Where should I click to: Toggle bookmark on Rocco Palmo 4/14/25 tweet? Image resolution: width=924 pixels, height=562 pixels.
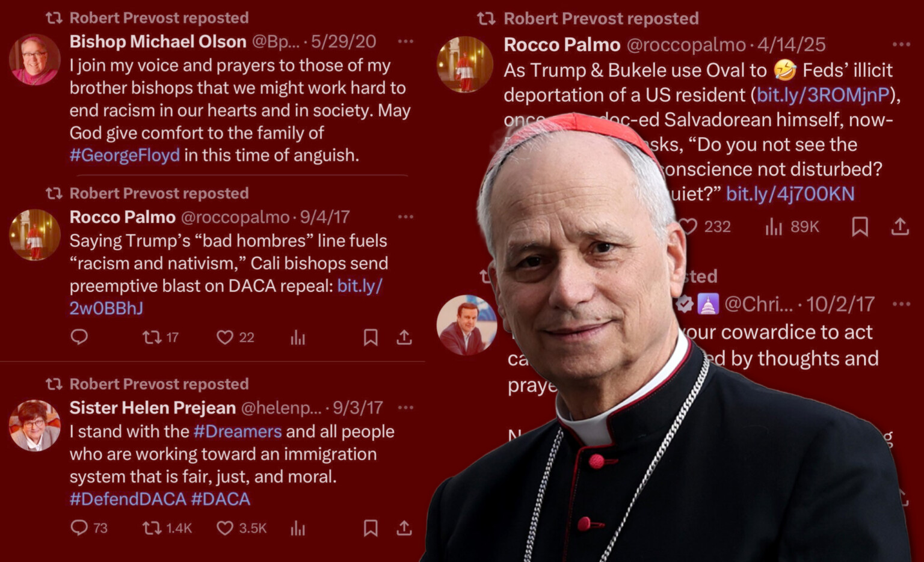(x=860, y=227)
